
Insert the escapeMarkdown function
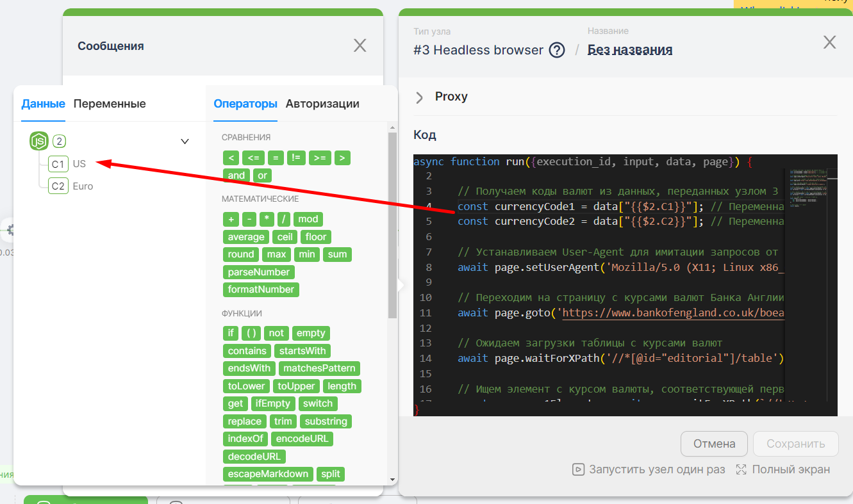pyautogui.click(x=268, y=474)
